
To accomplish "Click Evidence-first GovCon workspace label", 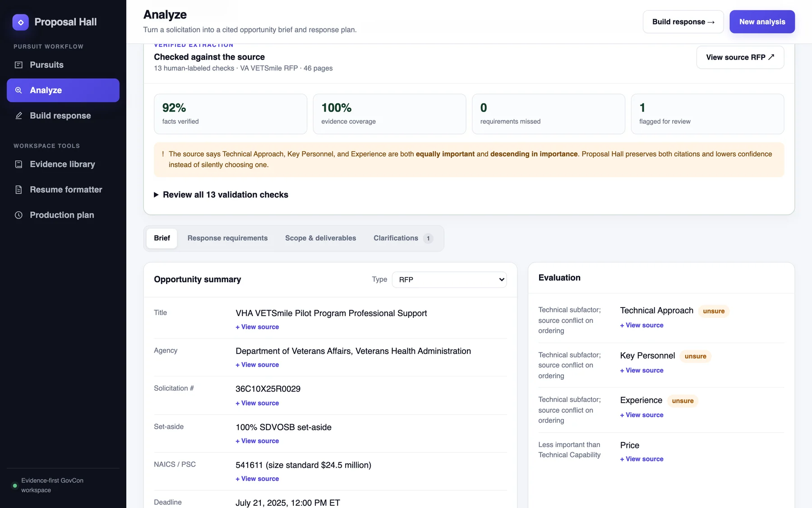I will click(52, 485).
